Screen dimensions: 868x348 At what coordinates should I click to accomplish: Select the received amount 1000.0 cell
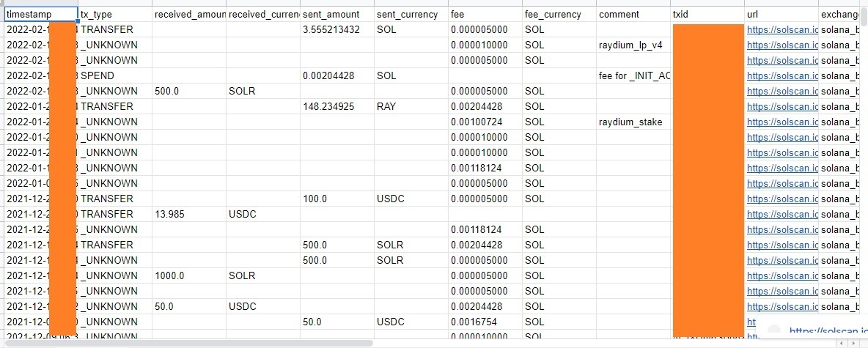189,275
